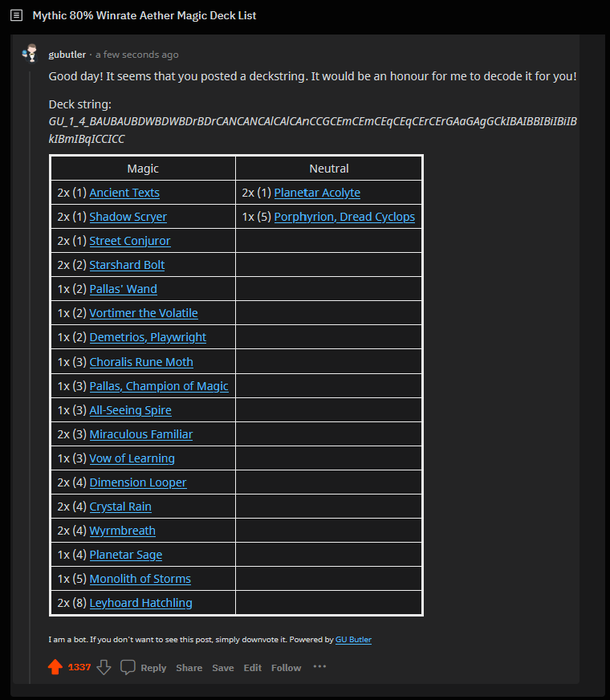
Task: Open gubutler's avatar image
Action: [x=31, y=54]
